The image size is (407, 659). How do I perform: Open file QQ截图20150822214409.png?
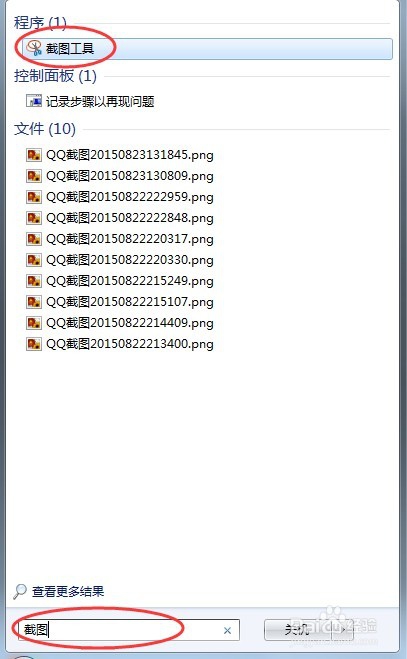tap(120, 323)
